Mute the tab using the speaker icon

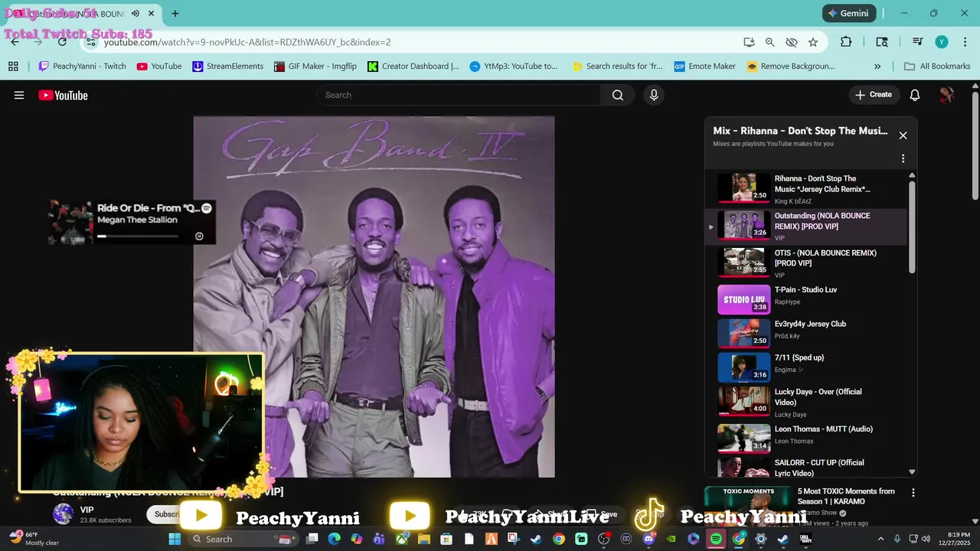[136, 13]
